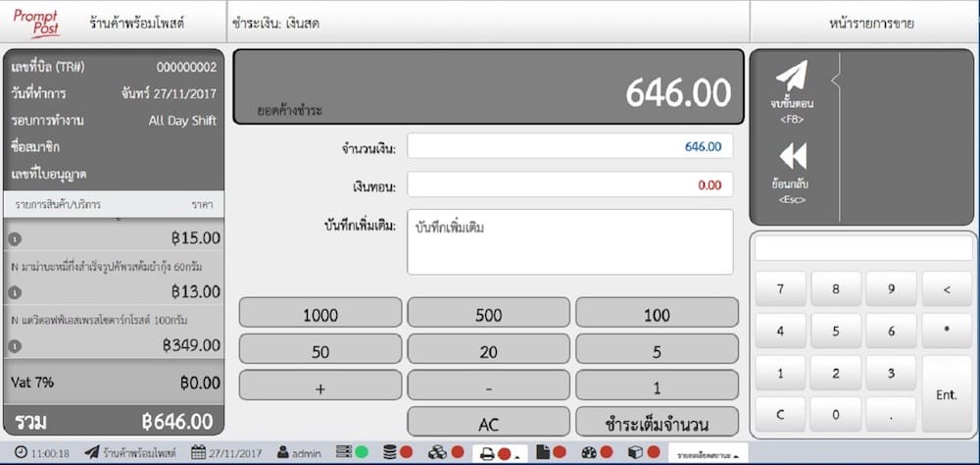Open the หน้ารายการขาย sales list tab

click(870, 23)
